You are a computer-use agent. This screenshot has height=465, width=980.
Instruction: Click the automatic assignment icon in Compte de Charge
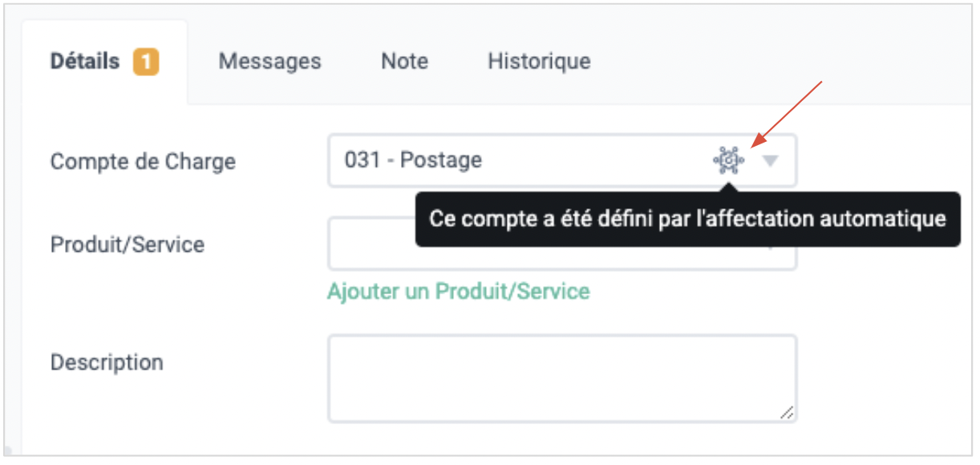pos(728,161)
